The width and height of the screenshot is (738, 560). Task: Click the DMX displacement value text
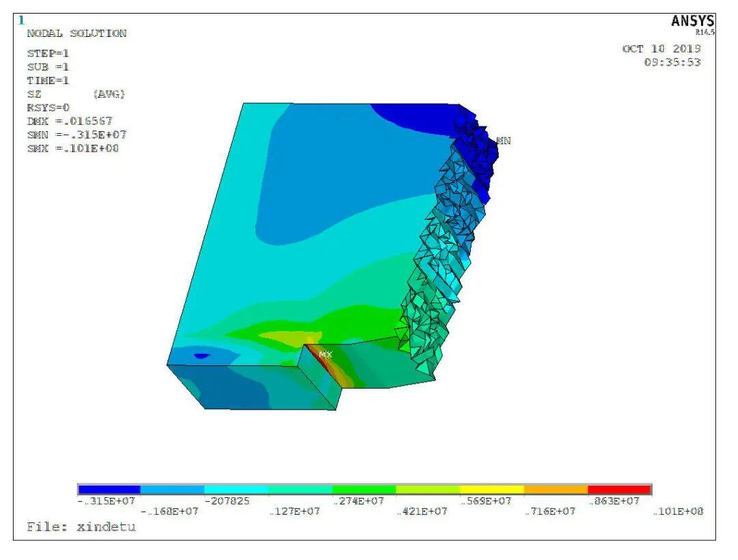click(70, 122)
